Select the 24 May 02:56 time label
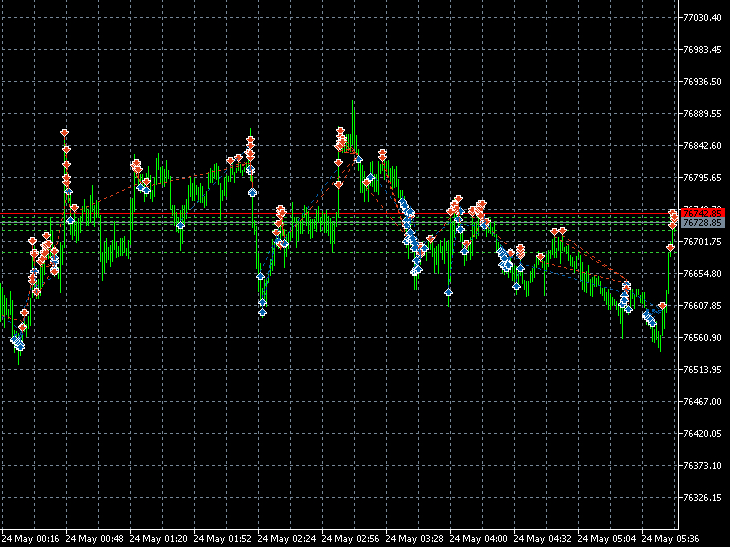 [x=351, y=539]
